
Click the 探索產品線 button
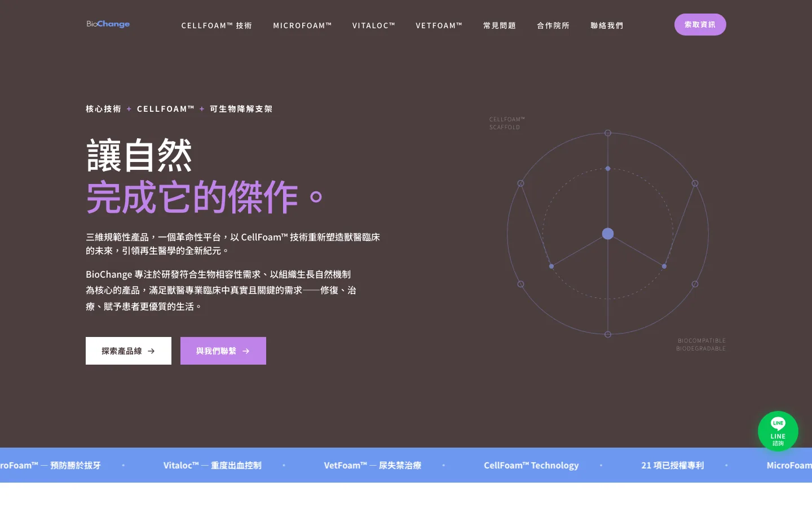coord(129,351)
